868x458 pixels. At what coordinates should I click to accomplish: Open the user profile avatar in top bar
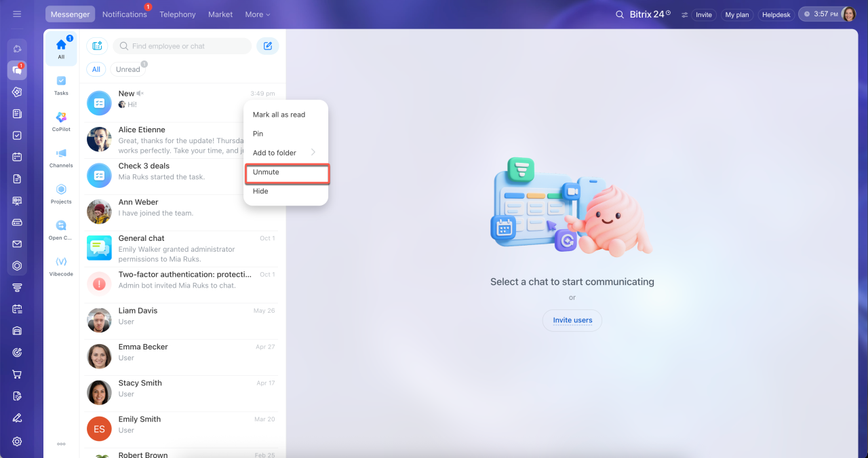coord(848,14)
